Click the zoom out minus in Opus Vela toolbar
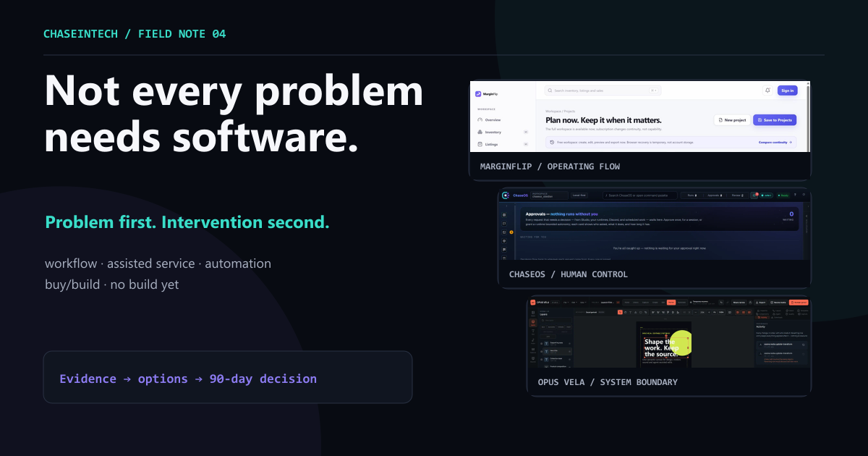 [x=696, y=312]
